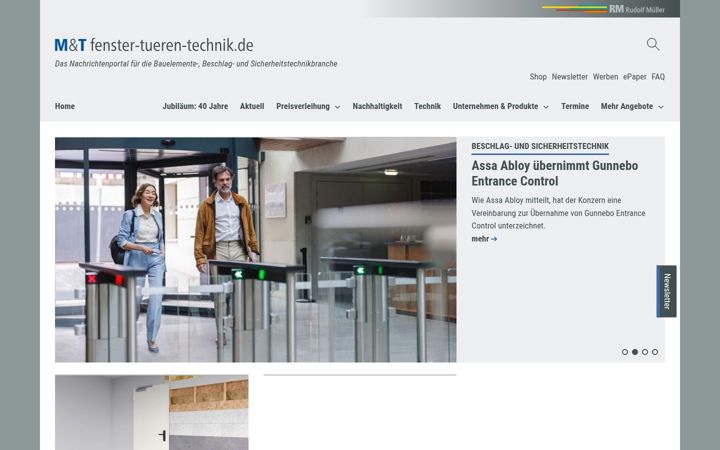Open the ePaper link
Screen dimensions: 720x450
tap(635, 77)
